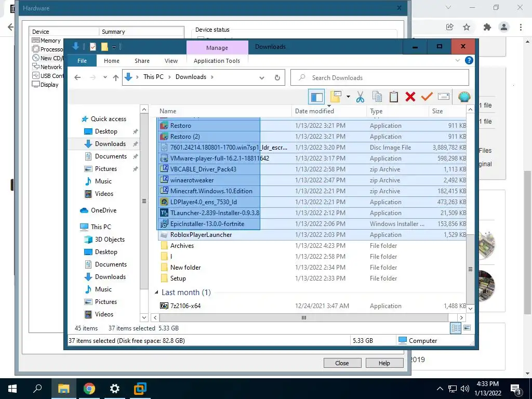Switch to the Home ribbon tab

pyautogui.click(x=112, y=61)
